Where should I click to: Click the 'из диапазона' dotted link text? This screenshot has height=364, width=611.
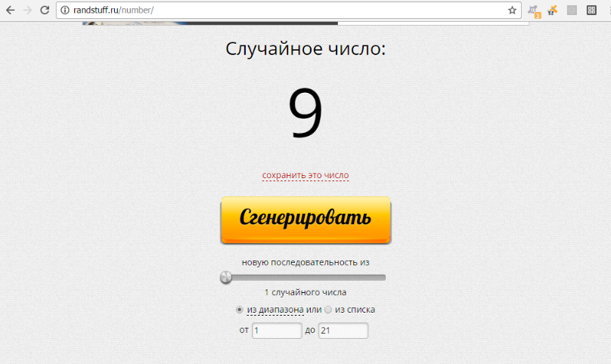(x=275, y=310)
